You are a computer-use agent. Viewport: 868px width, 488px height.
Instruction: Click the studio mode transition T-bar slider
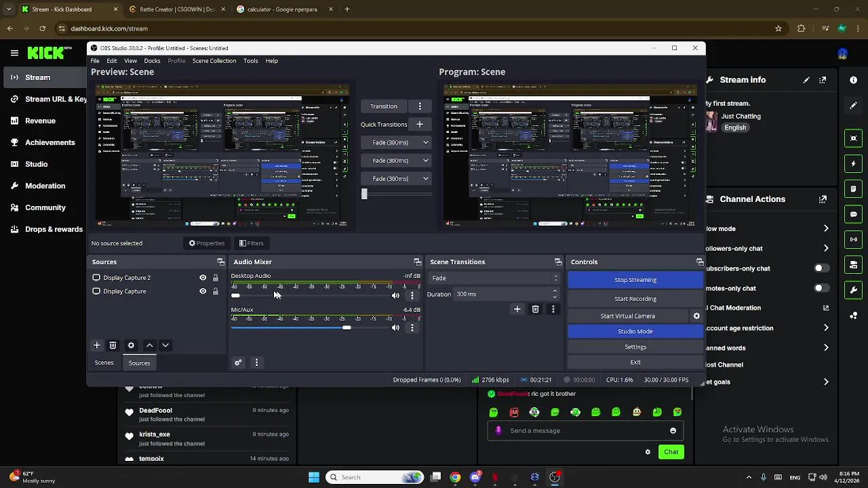click(397, 194)
